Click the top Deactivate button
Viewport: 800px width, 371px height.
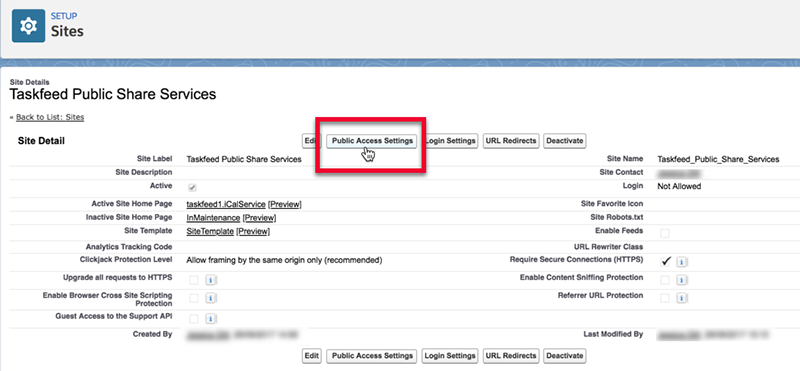pyautogui.click(x=564, y=141)
